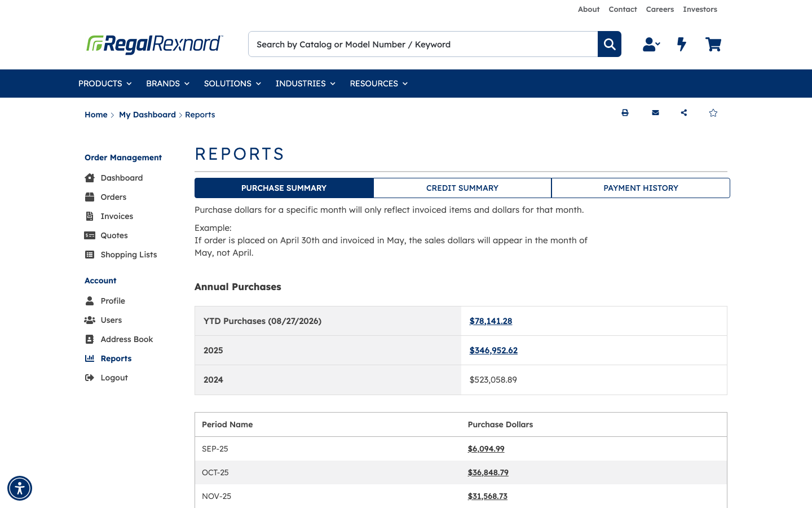Click the favorite star icon
The width and height of the screenshot is (812, 508).
(713, 113)
